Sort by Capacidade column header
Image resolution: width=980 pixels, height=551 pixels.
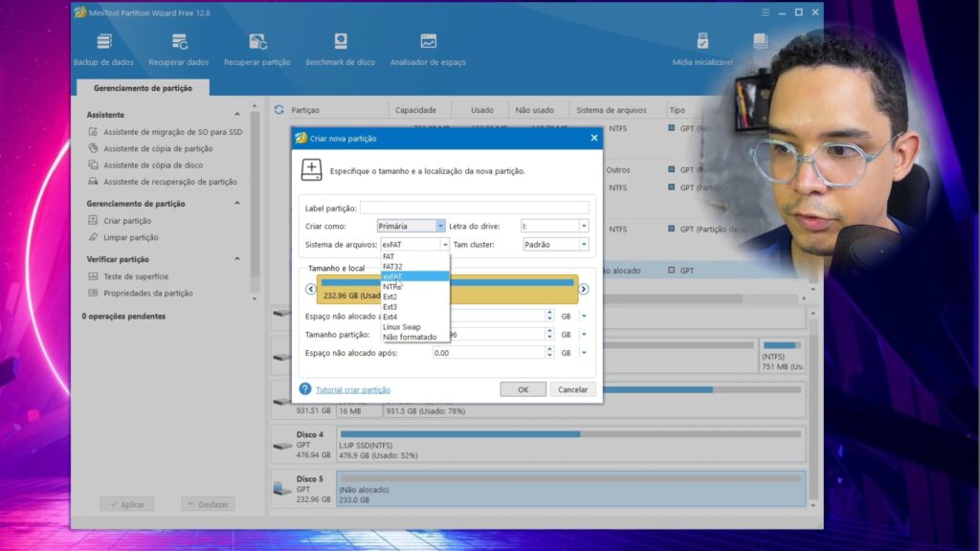(415, 110)
